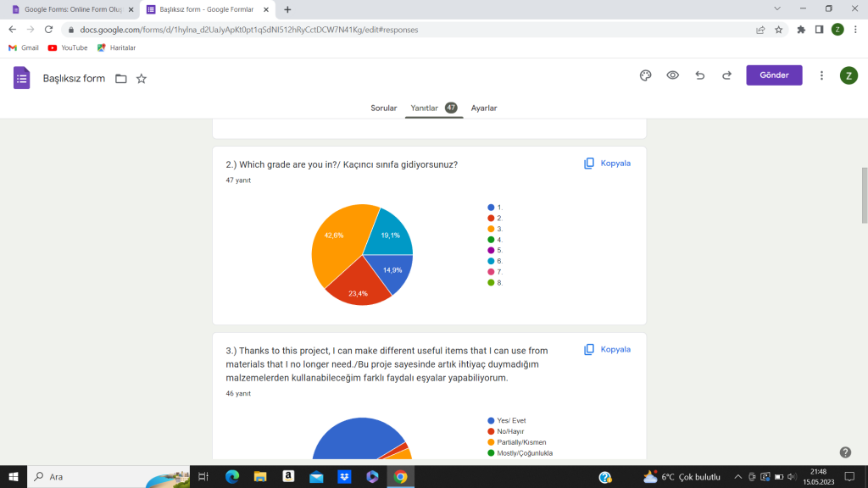Click the purple Google Forms logo

pyautogui.click(x=21, y=77)
